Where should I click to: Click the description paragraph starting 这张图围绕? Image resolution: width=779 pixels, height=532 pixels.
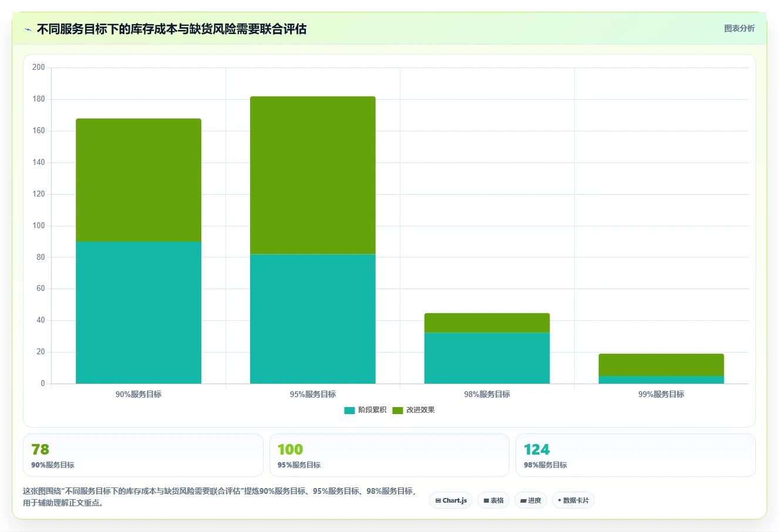pos(219,497)
